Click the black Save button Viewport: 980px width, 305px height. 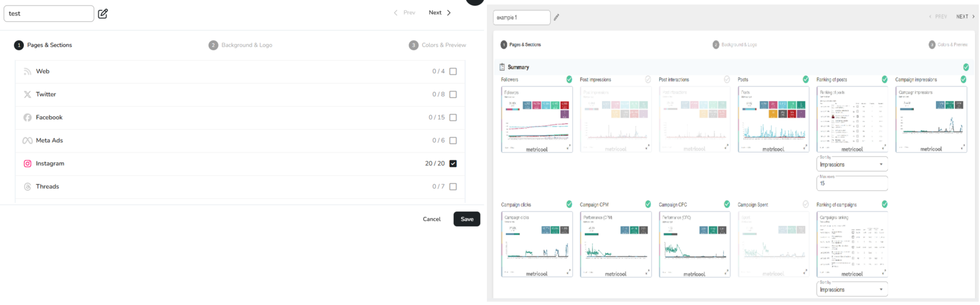click(x=467, y=219)
